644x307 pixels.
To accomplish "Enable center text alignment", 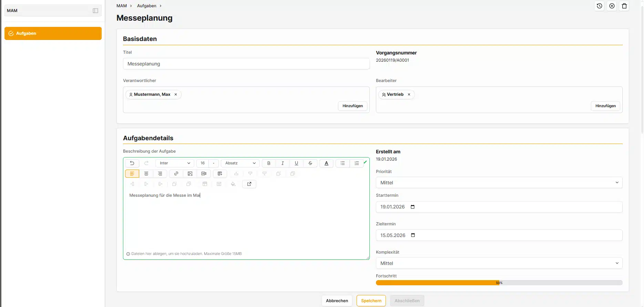I will coord(146,174).
